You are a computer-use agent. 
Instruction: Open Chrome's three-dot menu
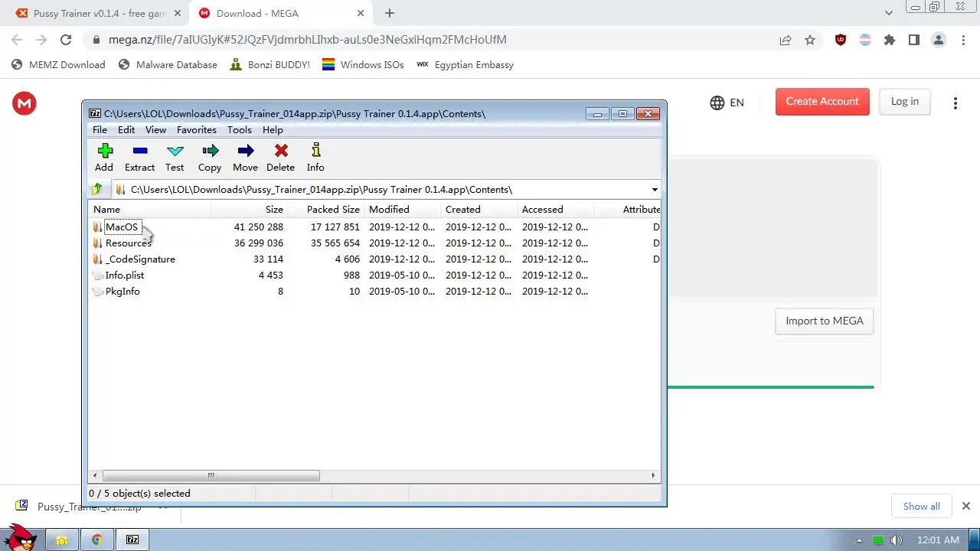[963, 40]
